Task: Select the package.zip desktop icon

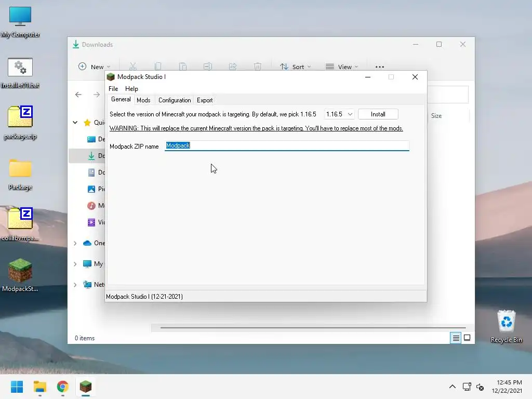Action: click(20, 123)
